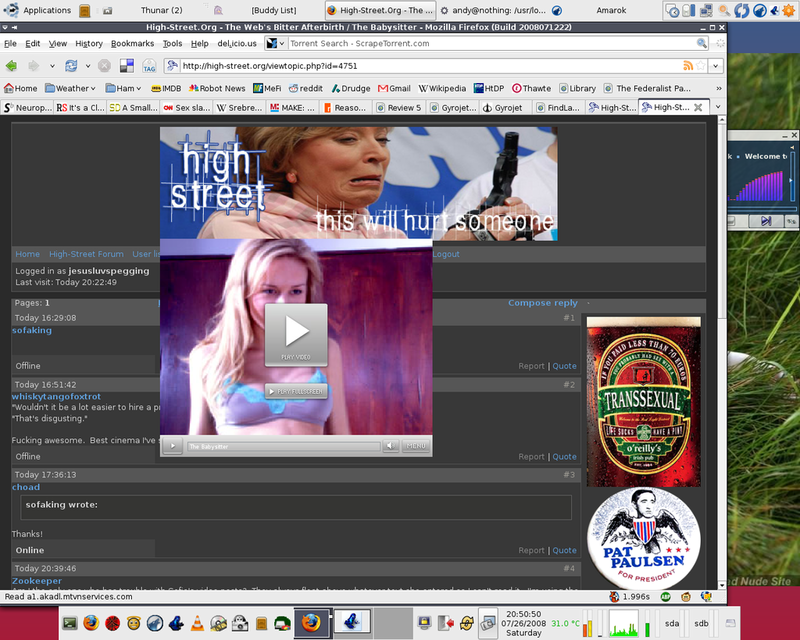Open the File menu
The image size is (800, 640).
tap(10, 43)
